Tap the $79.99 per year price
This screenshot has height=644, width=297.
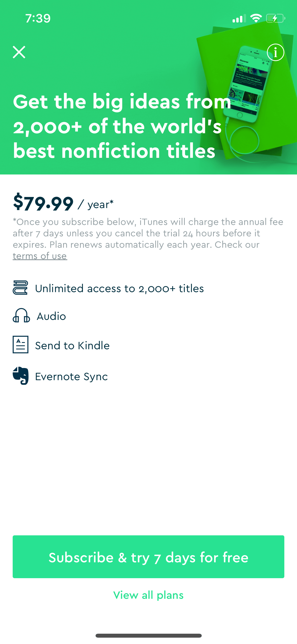pyautogui.click(x=63, y=203)
